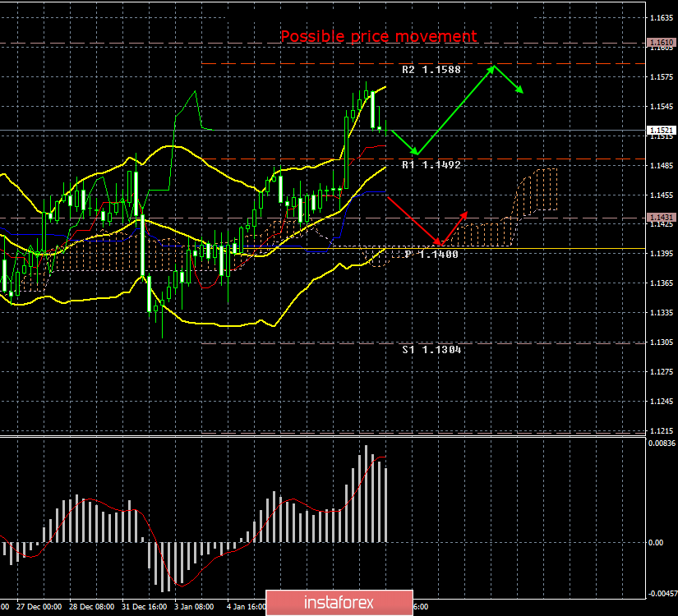Click the MACD scale value 0.00836
The width and height of the screenshot is (678, 616).
(x=662, y=443)
